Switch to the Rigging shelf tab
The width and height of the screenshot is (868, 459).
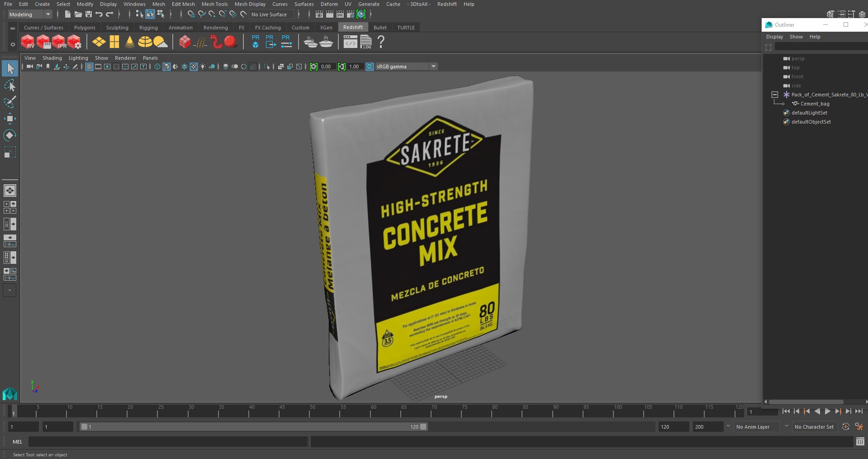point(148,28)
